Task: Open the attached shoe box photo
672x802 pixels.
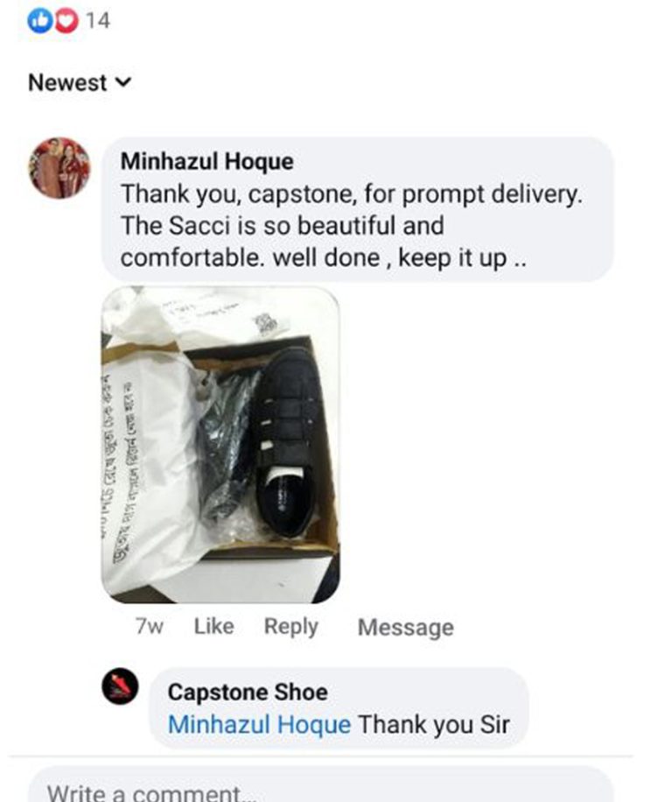Action: 220,444
